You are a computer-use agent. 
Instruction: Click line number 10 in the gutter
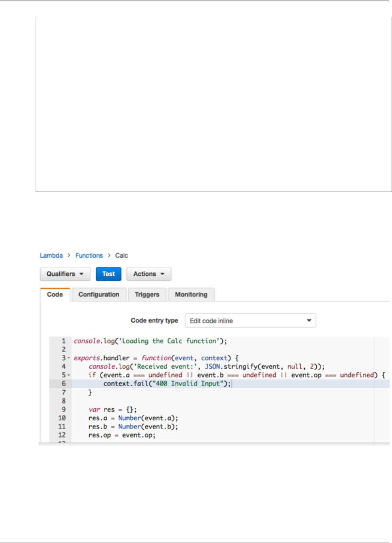coord(62,418)
